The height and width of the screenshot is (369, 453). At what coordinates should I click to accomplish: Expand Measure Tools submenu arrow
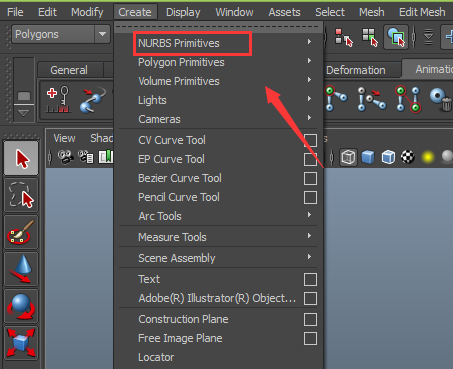coord(309,236)
